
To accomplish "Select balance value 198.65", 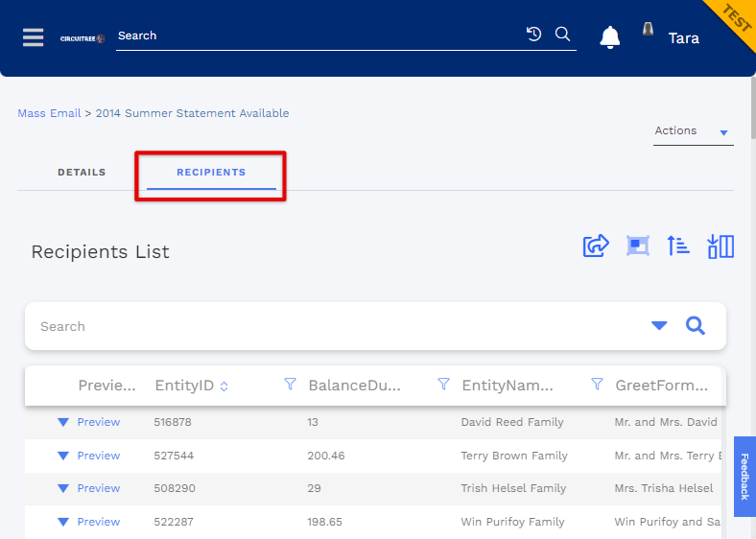I will (x=324, y=522).
